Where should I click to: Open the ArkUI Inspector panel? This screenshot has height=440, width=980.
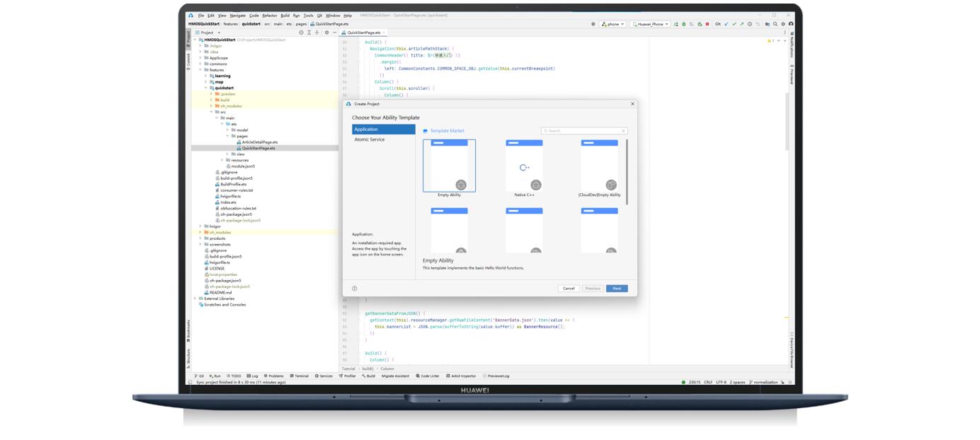pyautogui.click(x=461, y=376)
